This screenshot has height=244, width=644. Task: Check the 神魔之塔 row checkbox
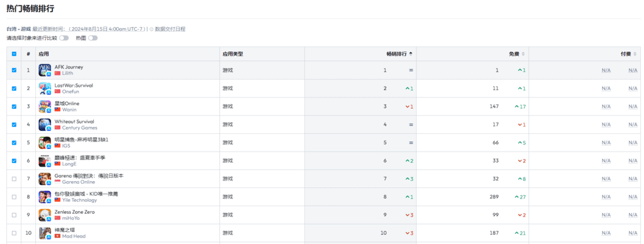pyautogui.click(x=14, y=233)
